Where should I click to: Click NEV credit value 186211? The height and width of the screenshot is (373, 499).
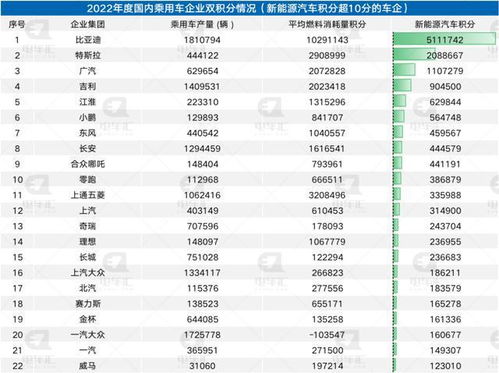445,273
